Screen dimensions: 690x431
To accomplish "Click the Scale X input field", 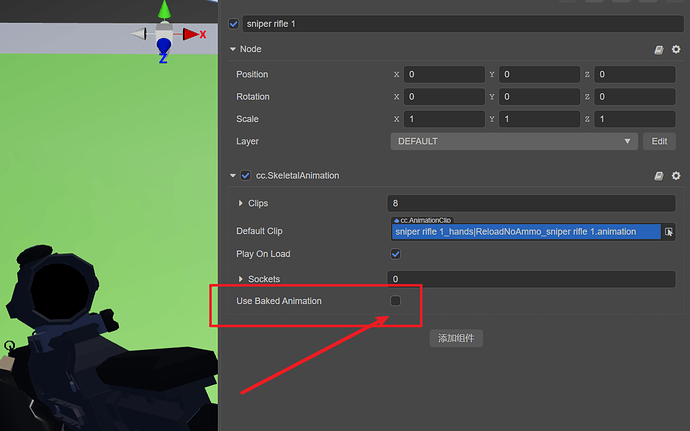I will click(x=444, y=119).
